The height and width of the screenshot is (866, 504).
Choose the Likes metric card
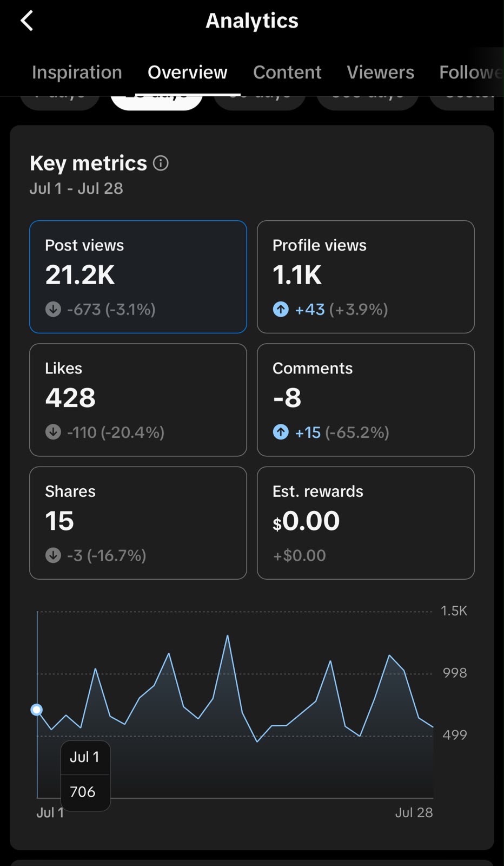point(138,400)
